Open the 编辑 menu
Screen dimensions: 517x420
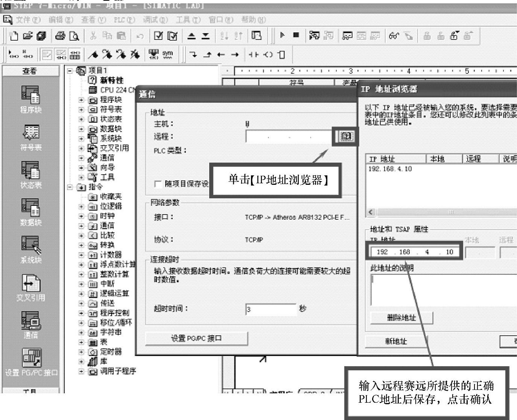[x=61, y=20]
